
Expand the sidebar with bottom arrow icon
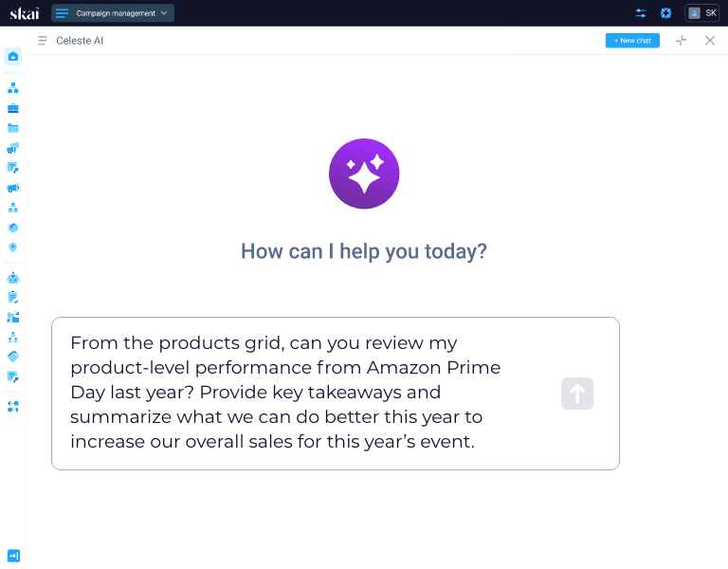point(13,556)
